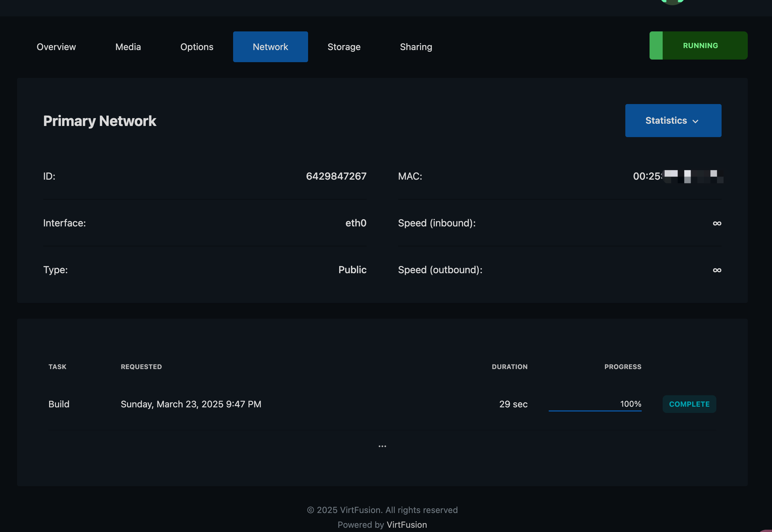Click the Interface label
The image size is (772, 532).
click(x=64, y=223)
